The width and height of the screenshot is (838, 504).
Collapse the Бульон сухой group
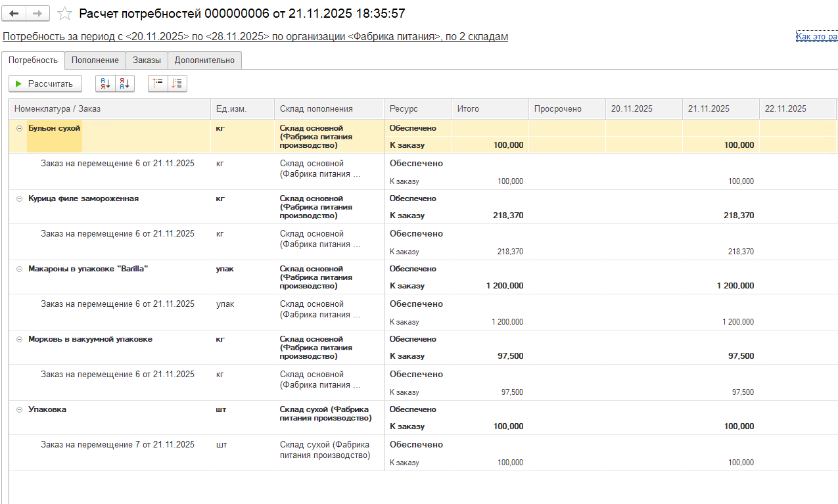click(19, 129)
